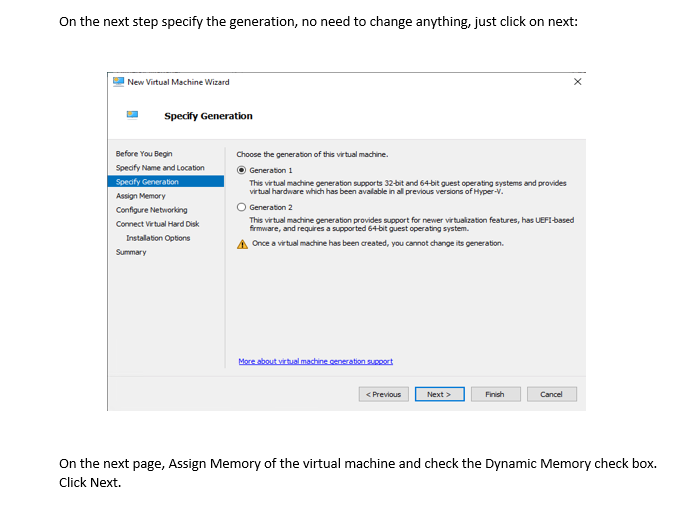Click the Generation 2 description about UEFI-based firmware
This screenshot has height=525, width=683.
point(411,224)
